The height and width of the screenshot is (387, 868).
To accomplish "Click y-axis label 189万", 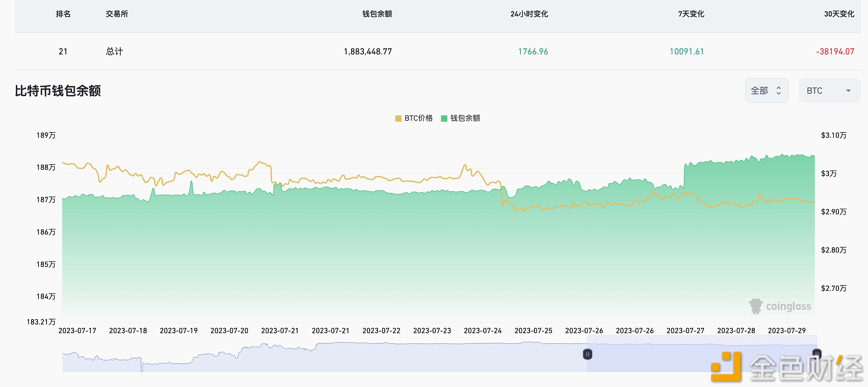I will click(46, 135).
